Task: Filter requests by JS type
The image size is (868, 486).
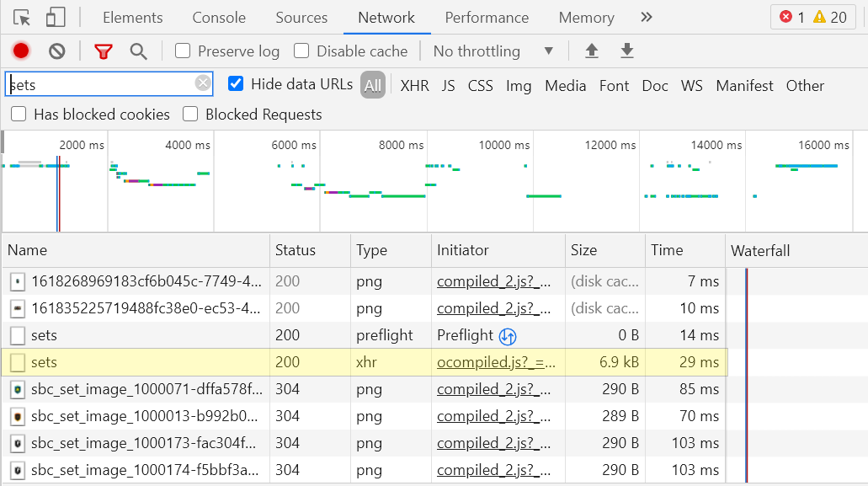Action: click(x=449, y=86)
